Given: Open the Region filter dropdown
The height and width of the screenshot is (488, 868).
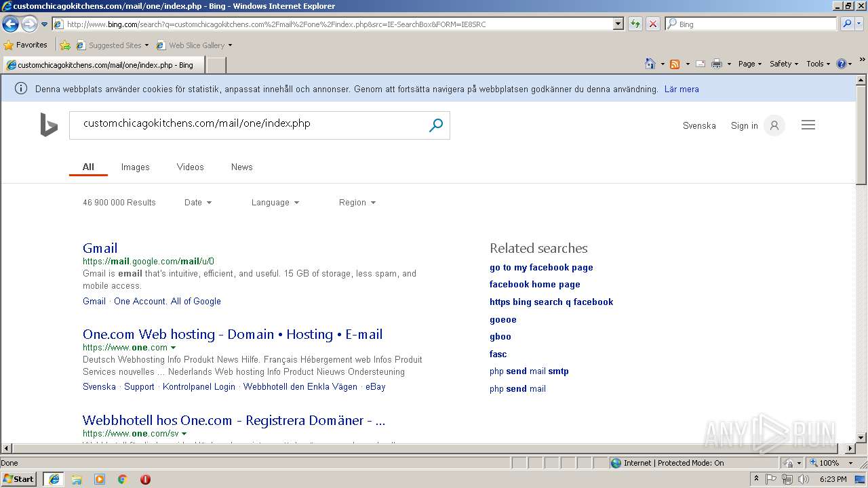Looking at the screenshot, I should (357, 203).
